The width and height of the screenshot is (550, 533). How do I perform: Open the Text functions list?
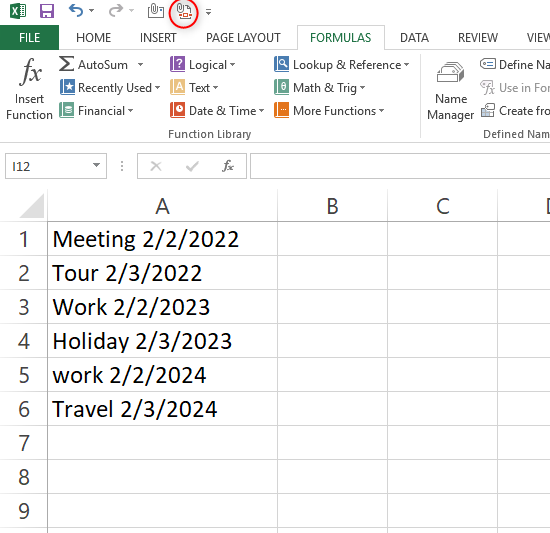pyautogui.click(x=194, y=87)
